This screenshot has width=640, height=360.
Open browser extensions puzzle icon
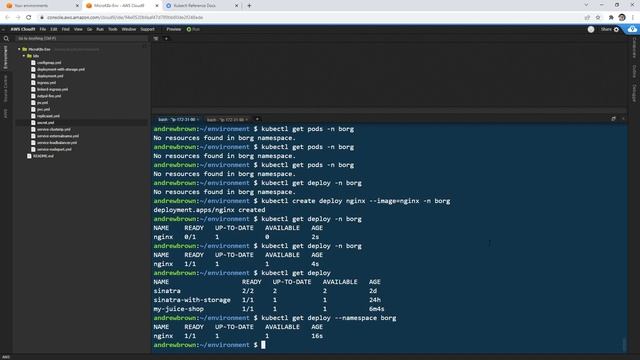[x=611, y=18]
